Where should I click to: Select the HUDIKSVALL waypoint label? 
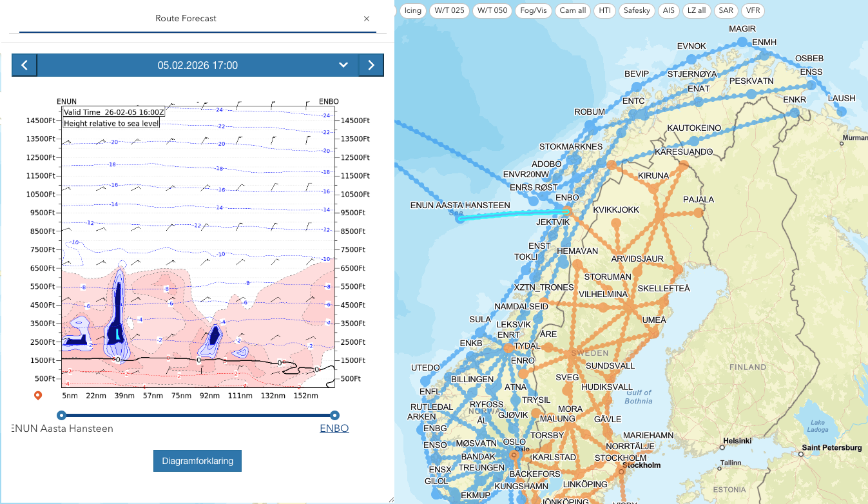point(607,387)
